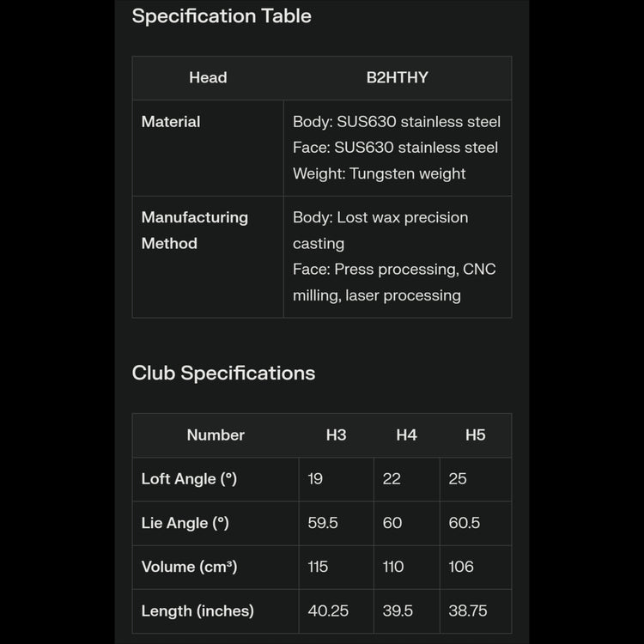This screenshot has height=644, width=644.
Task: Click the H3 loft value 19
Action: (315, 479)
